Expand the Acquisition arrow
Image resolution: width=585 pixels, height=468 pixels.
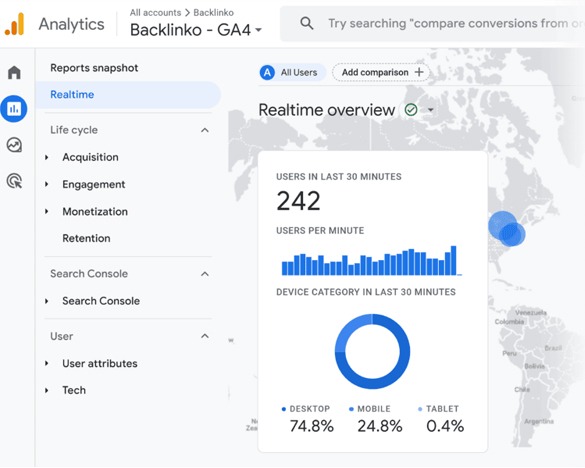(47, 157)
